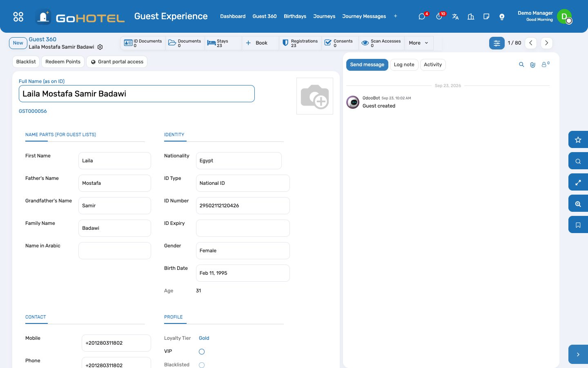Open the Scan Accesses stat button

pos(381,43)
